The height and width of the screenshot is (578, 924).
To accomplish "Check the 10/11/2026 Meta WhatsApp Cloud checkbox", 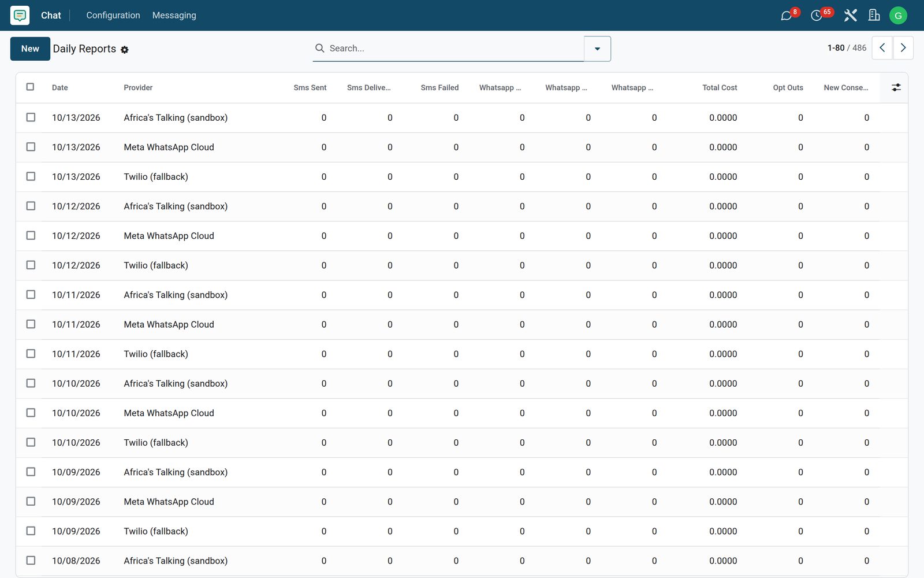I will tap(31, 324).
